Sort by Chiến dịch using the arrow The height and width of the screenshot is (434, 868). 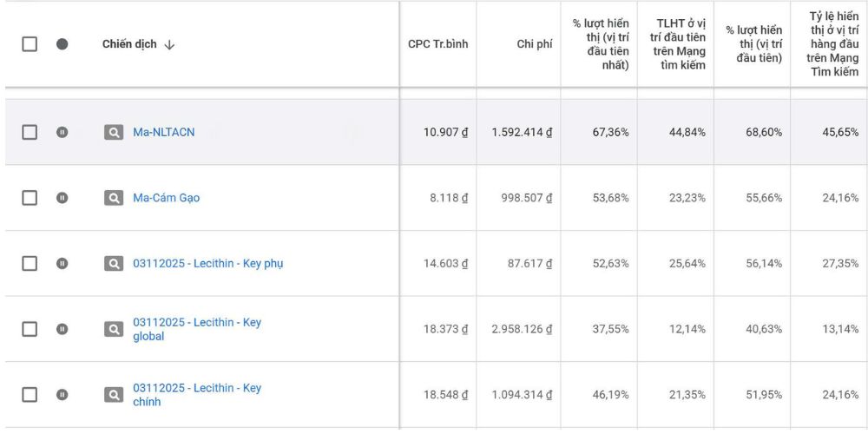point(169,45)
